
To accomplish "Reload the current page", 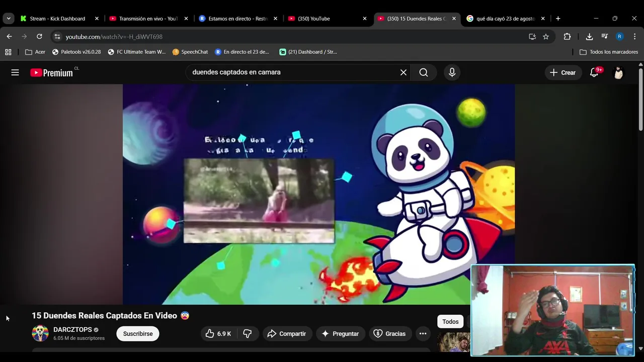I will pos(39,37).
